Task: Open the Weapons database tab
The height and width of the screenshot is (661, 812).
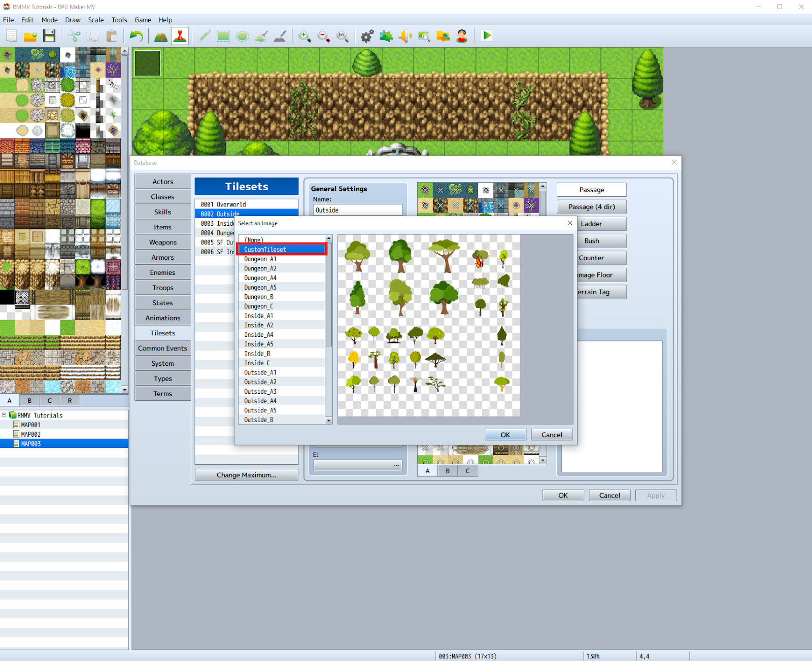Action: click(x=163, y=242)
